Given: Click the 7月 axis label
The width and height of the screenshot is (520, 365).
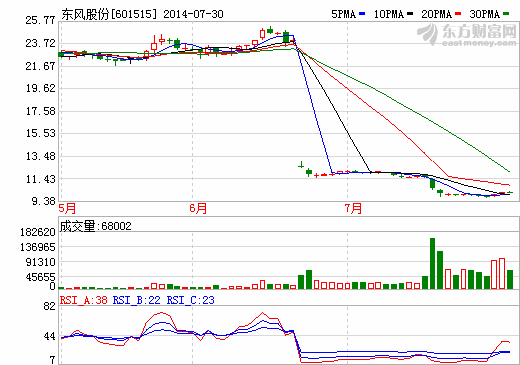Looking at the screenshot, I should (353, 209).
